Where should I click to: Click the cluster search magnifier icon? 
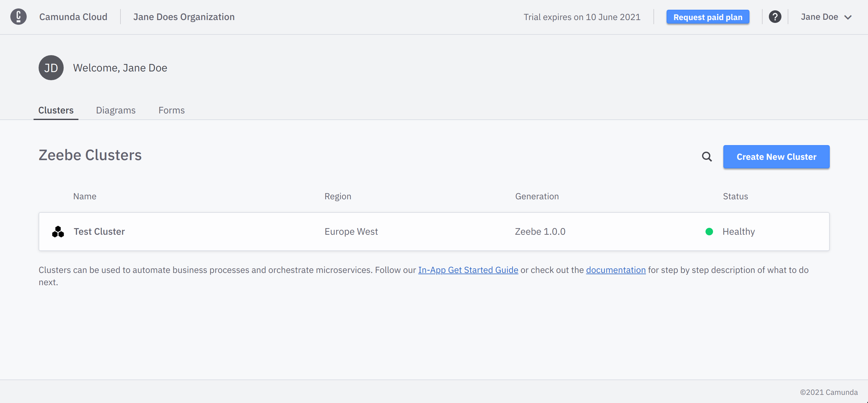[x=706, y=157]
